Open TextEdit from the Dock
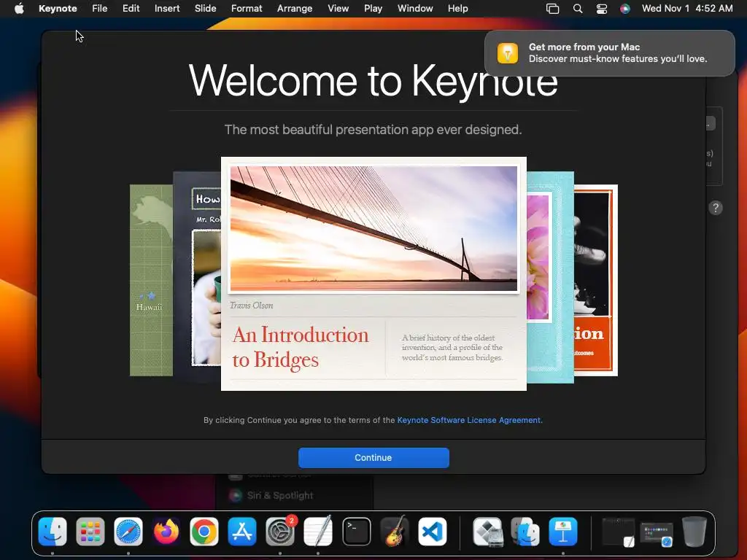 point(318,532)
